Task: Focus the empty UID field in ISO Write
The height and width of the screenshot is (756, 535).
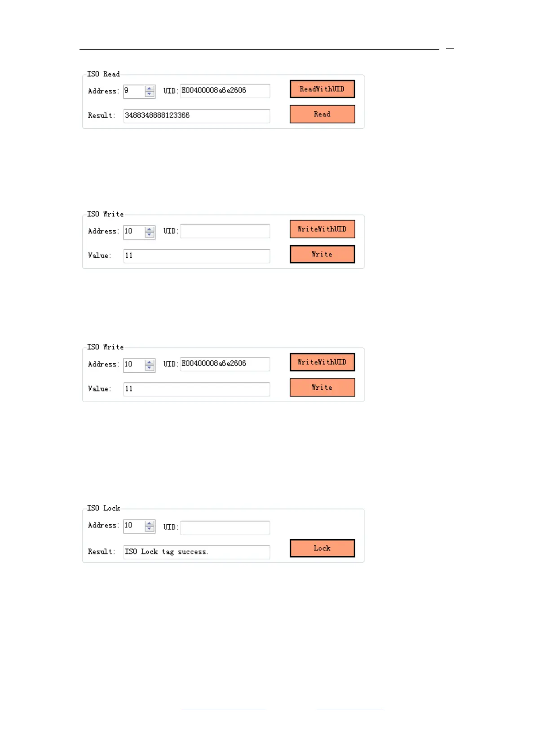Action: pyautogui.click(x=225, y=231)
